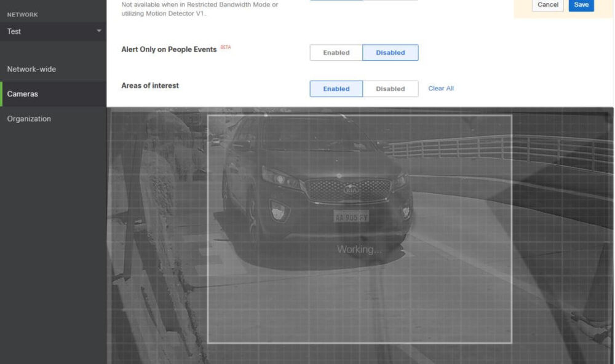615x364 pixels.
Task: Set Areas of interest to Disabled
Action: click(391, 89)
